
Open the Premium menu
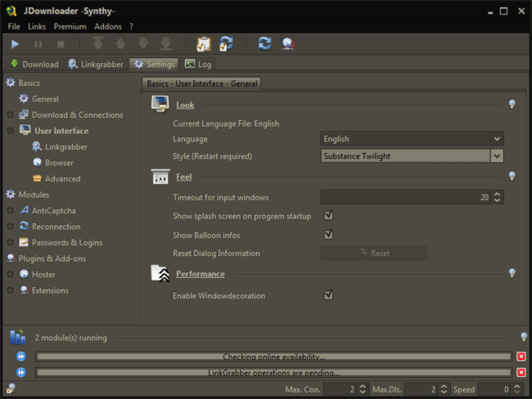click(70, 26)
